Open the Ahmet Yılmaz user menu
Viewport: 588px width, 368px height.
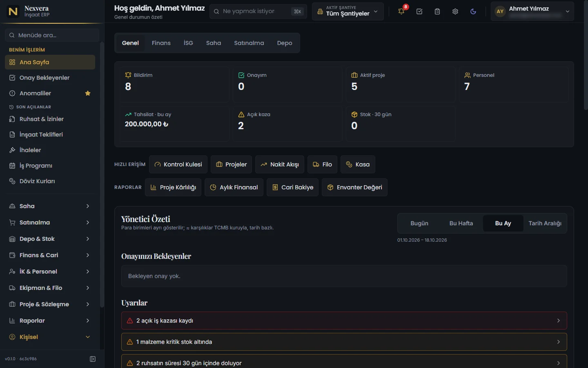tap(532, 11)
